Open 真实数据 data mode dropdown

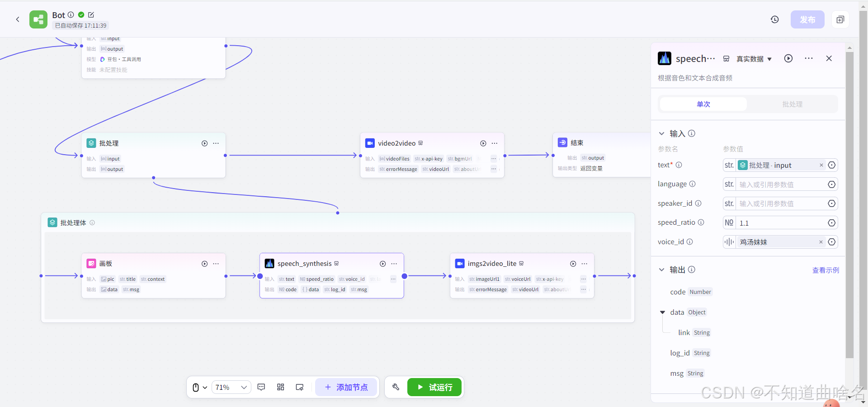(754, 59)
